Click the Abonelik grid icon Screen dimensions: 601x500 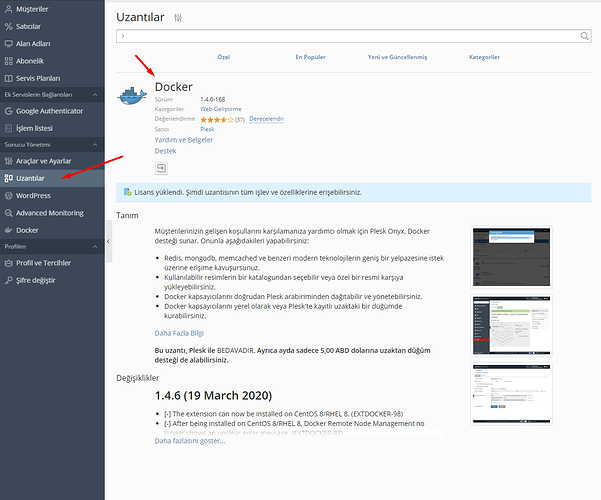(x=8, y=61)
